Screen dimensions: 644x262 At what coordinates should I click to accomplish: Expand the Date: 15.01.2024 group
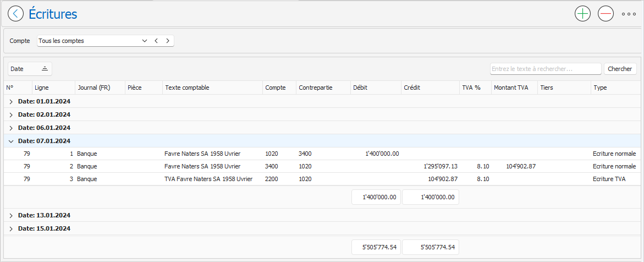[x=11, y=228]
